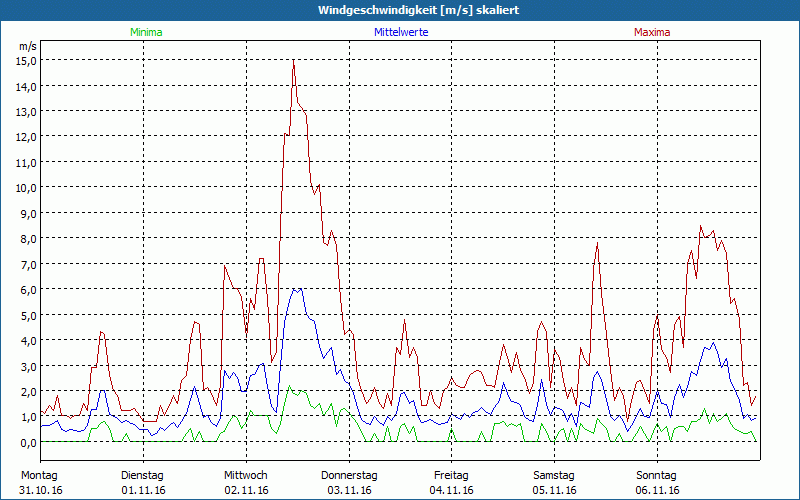Click the Mittwoch day label

pyautogui.click(x=245, y=476)
